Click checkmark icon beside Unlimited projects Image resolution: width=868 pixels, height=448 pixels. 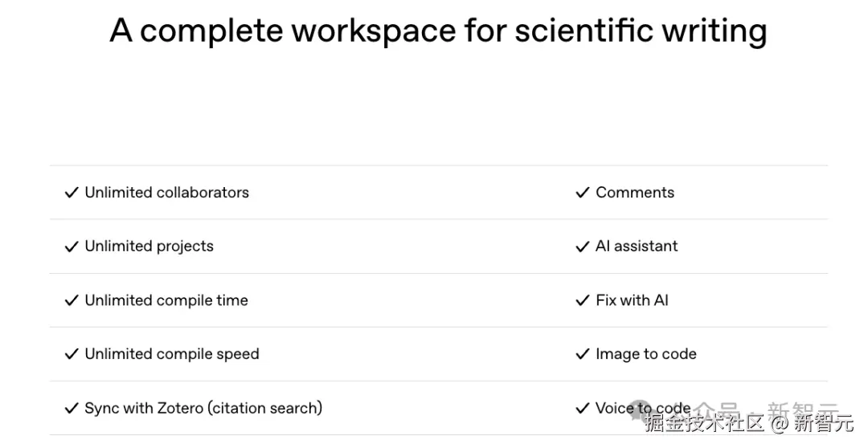72,246
